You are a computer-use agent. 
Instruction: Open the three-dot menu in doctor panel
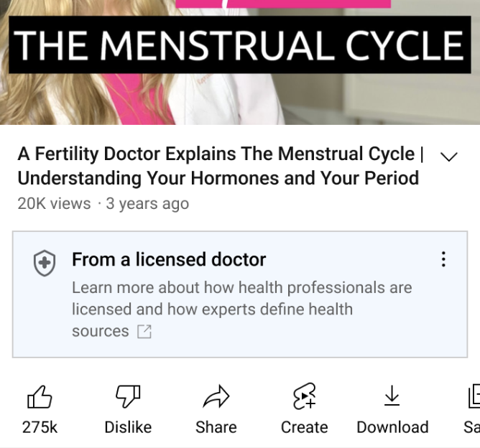tap(443, 259)
